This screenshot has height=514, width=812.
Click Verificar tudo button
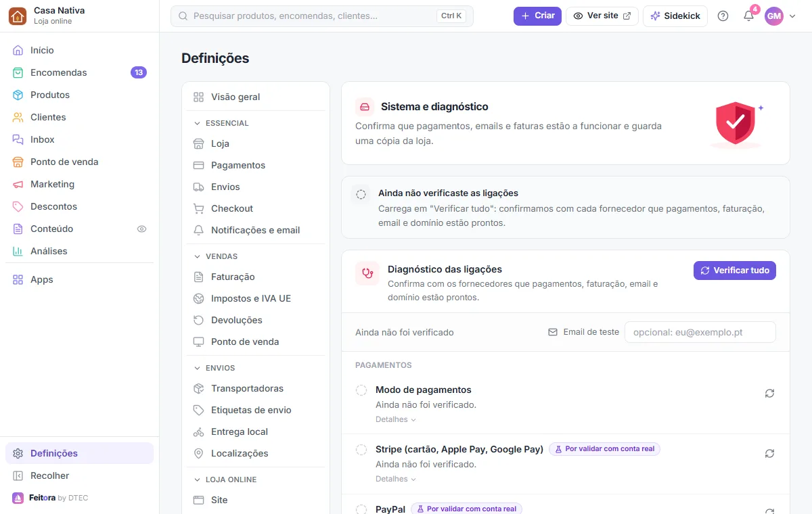(735, 270)
